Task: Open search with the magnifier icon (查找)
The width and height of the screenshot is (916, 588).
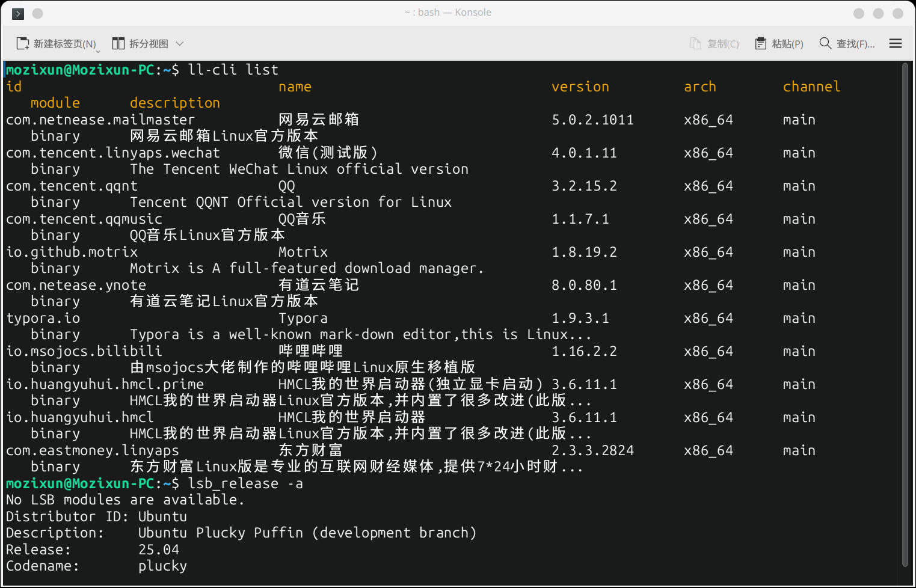Action: pos(825,43)
